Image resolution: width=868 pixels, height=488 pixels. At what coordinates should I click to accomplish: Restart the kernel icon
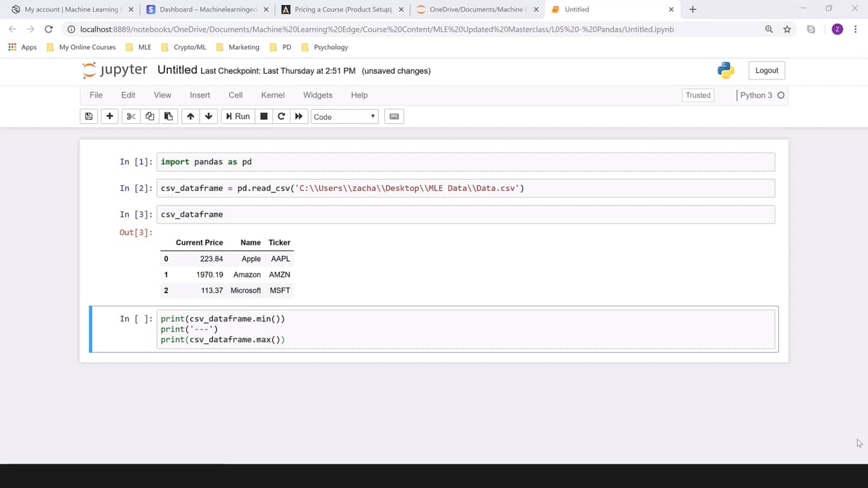[x=281, y=116]
